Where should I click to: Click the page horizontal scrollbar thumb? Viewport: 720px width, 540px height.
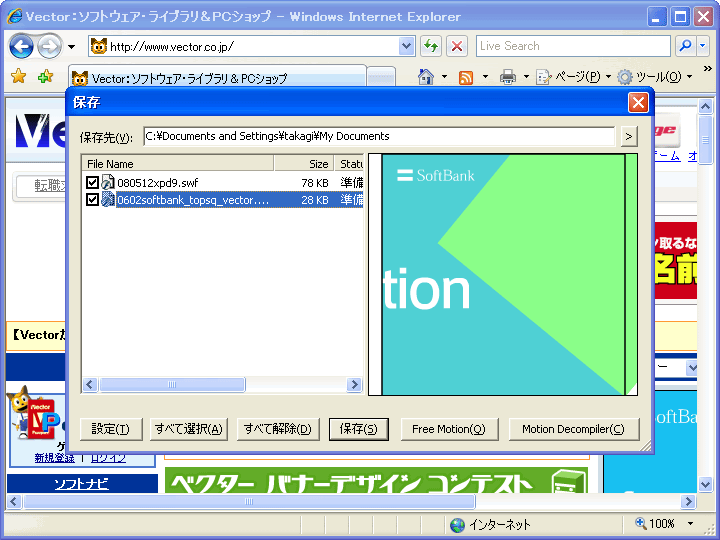tap(249, 501)
